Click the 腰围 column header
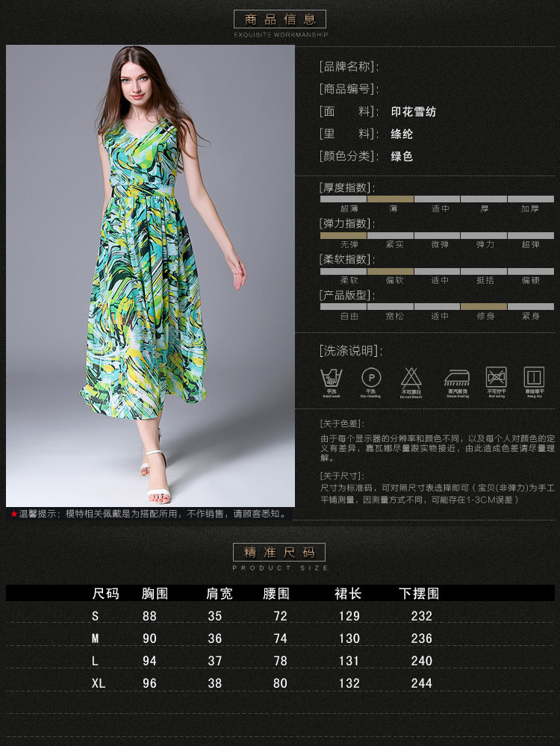 click(x=276, y=594)
